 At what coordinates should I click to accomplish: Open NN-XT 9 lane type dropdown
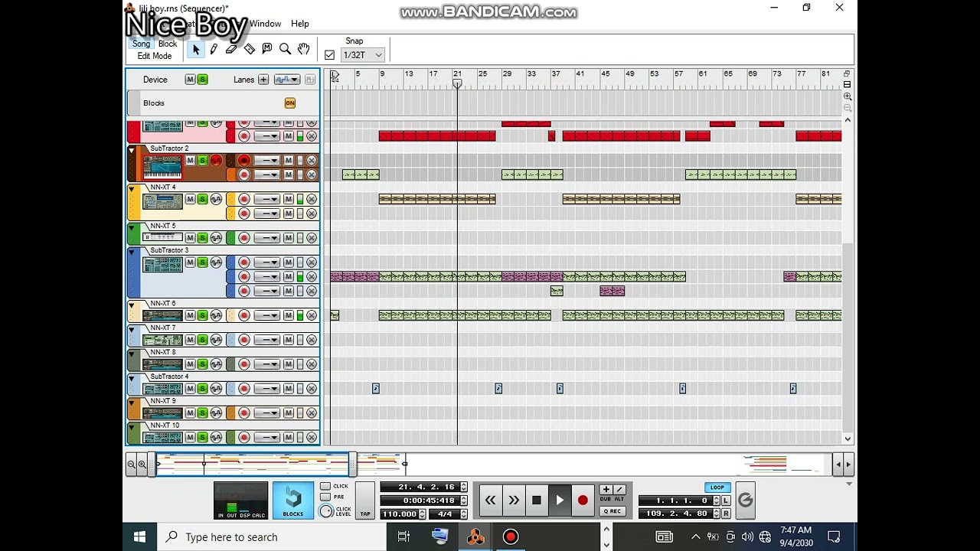(x=266, y=413)
